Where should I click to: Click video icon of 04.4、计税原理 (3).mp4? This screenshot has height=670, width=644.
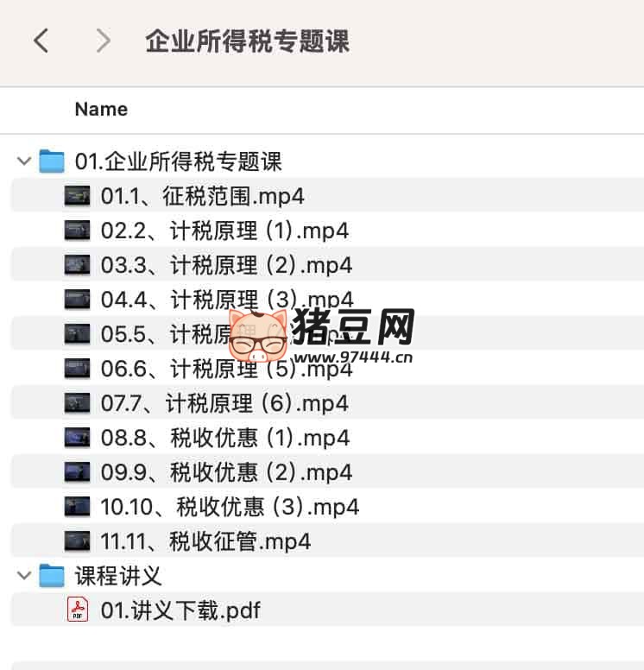pyautogui.click(x=78, y=300)
